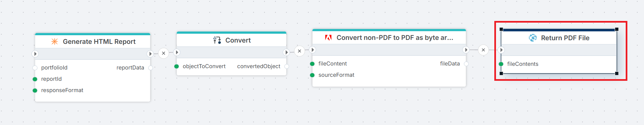Screen dimensions: 644x125
Task: Click the empty portfolioId input port
Action: 35,68
